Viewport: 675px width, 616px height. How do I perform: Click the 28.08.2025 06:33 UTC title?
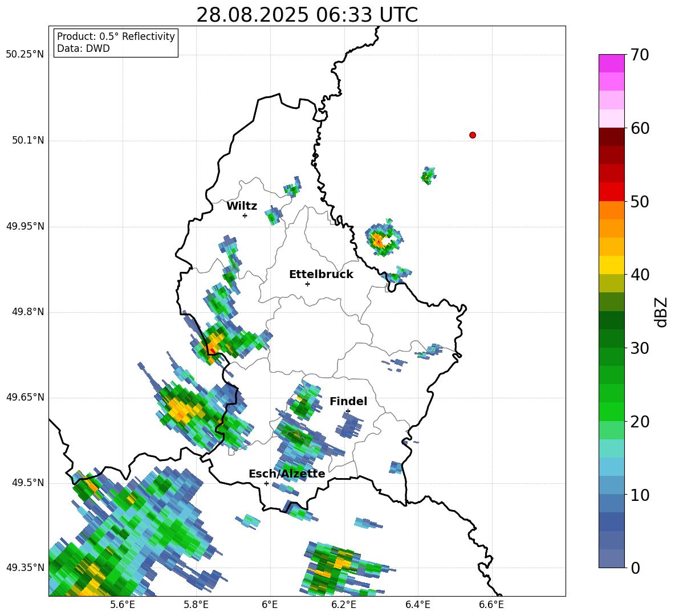coord(307,15)
